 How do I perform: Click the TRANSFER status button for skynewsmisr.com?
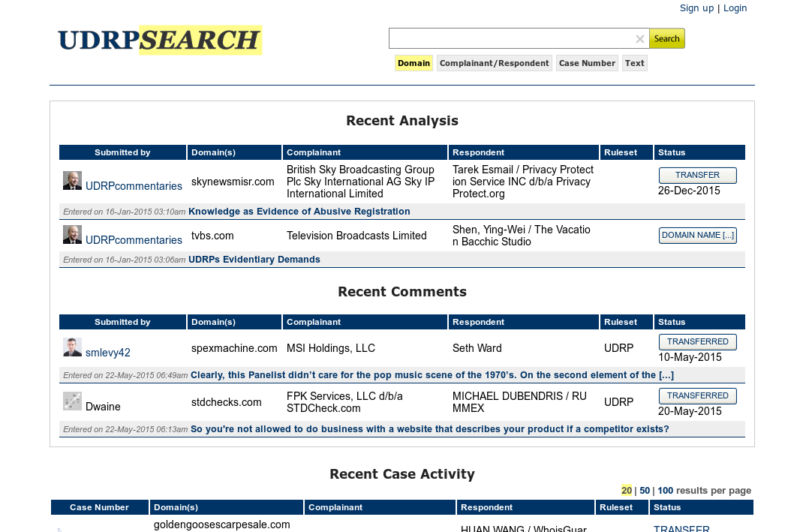point(697,175)
